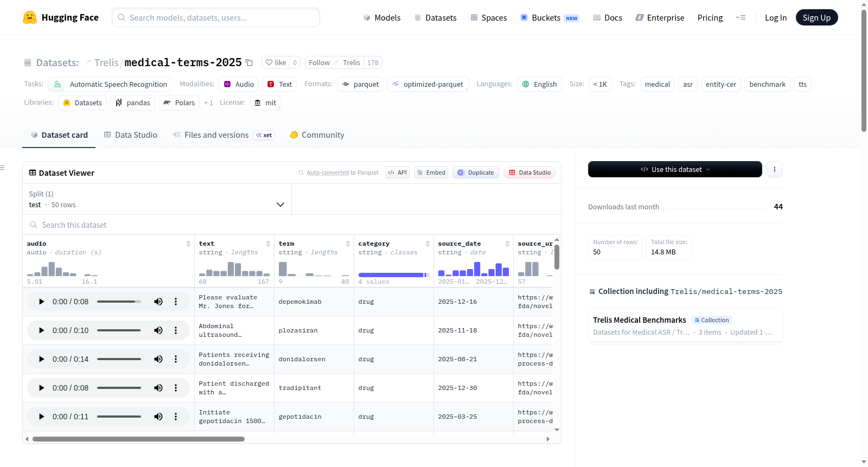Open audio options menu for donidalorsen row
Screen dimensions: 868x467
pos(176,359)
